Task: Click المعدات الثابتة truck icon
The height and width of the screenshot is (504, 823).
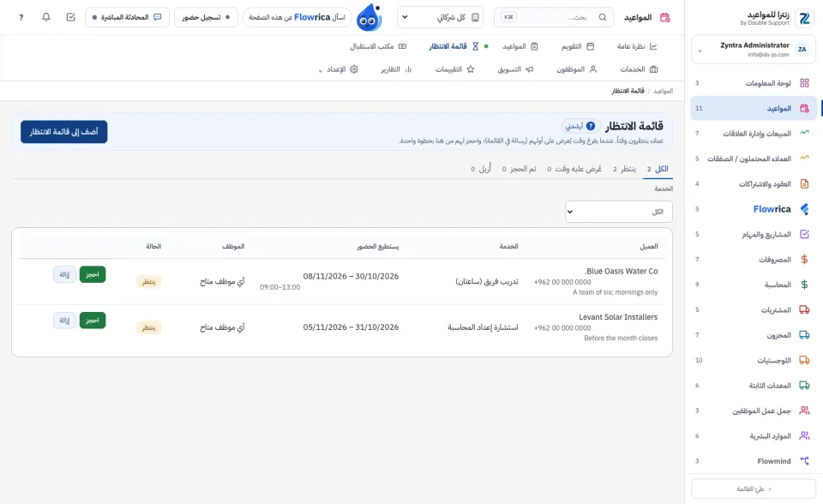Action: [804, 386]
